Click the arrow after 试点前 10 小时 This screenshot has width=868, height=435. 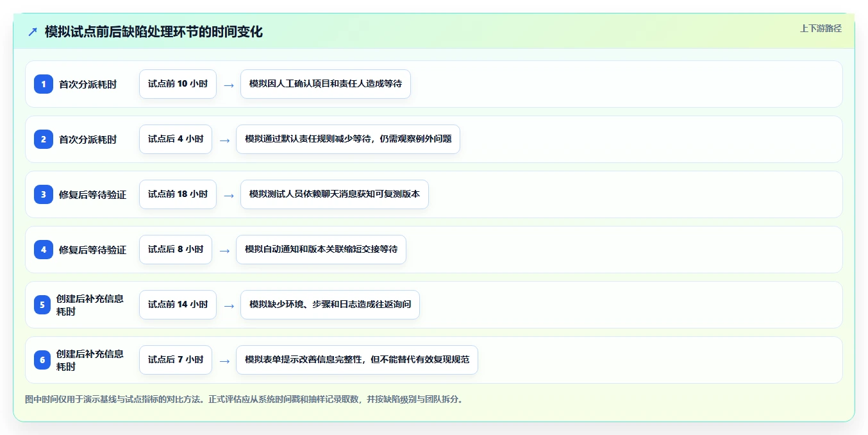point(229,85)
